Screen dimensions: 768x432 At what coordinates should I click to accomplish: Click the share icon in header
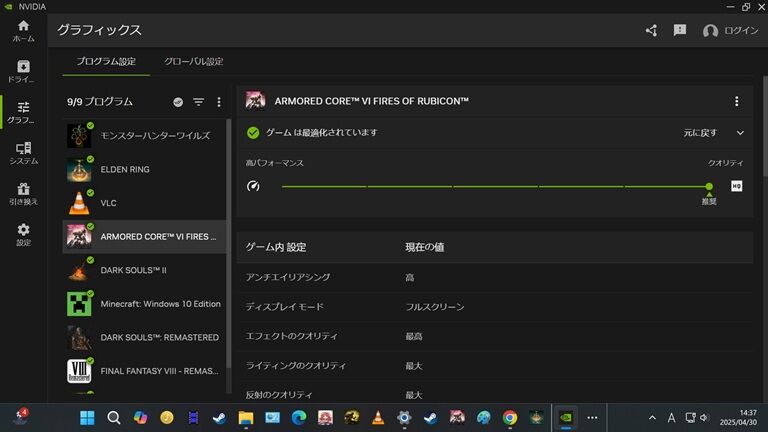pos(651,31)
